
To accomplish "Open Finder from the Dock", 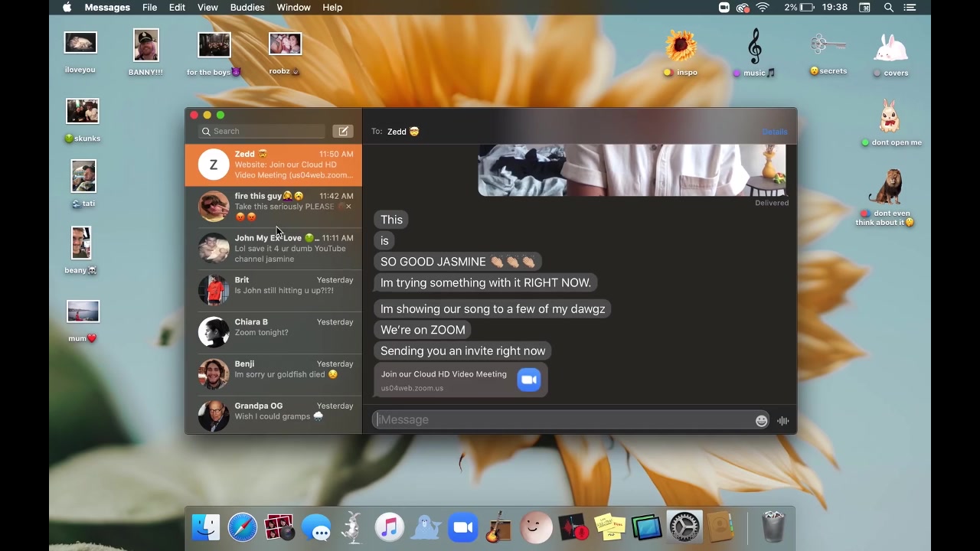I will click(x=206, y=528).
